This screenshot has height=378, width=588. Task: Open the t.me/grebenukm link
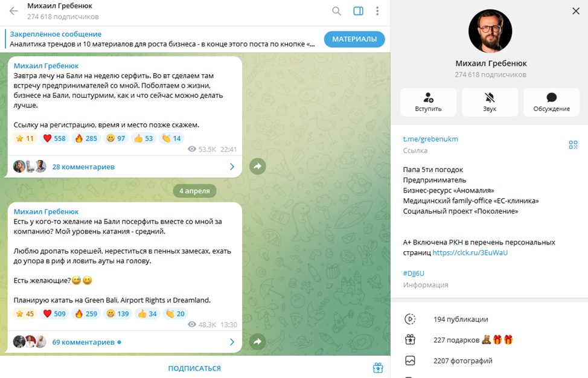pyautogui.click(x=430, y=139)
